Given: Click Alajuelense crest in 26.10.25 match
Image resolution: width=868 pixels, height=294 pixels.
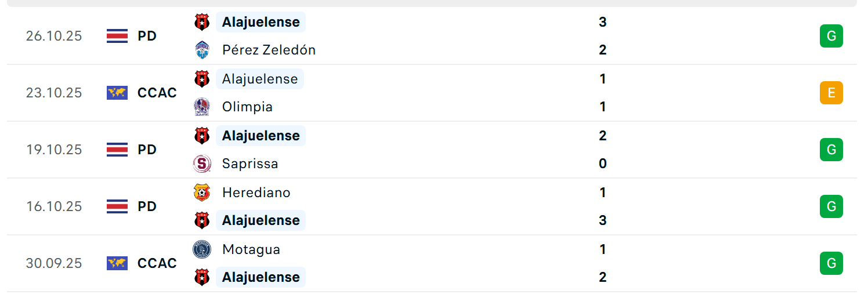Looking at the screenshot, I should tap(202, 22).
